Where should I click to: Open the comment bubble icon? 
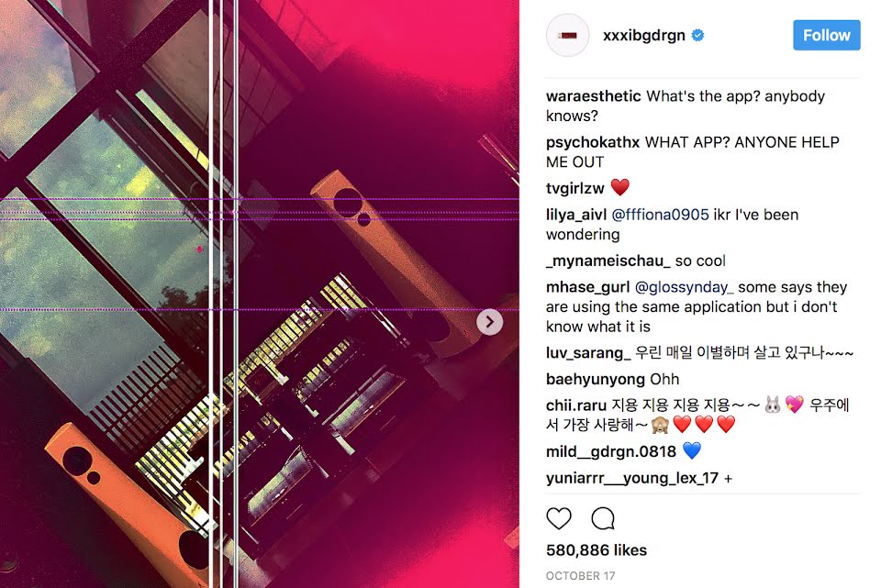603,518
